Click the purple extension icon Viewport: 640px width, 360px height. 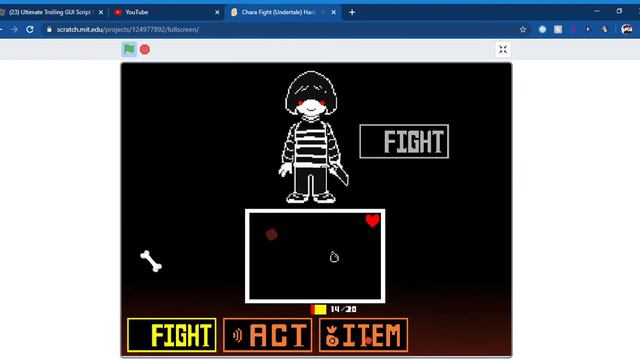pos(573,29)
